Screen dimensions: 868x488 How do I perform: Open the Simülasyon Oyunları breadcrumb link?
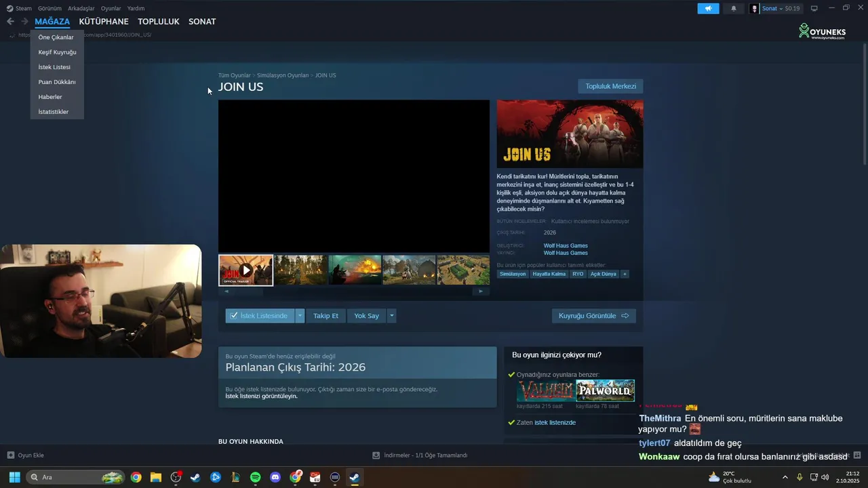[x=283, y=75]
